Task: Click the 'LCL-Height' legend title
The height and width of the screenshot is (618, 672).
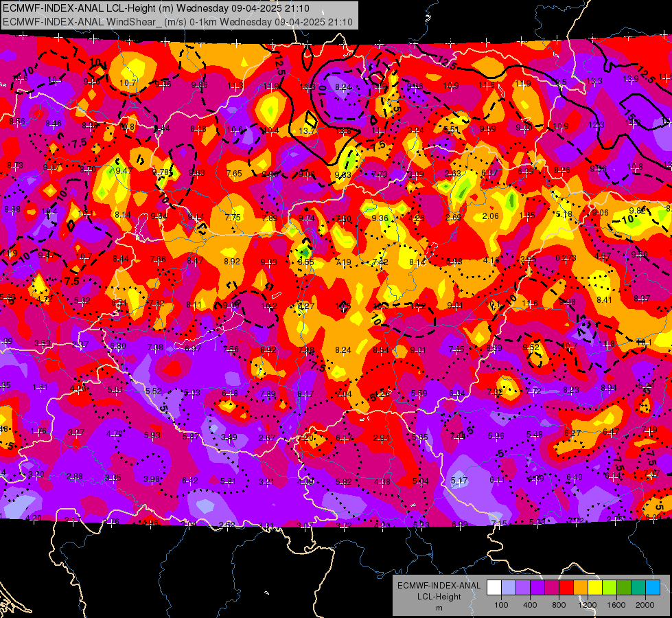Action: pyautogui.click(x=439, y=597)
